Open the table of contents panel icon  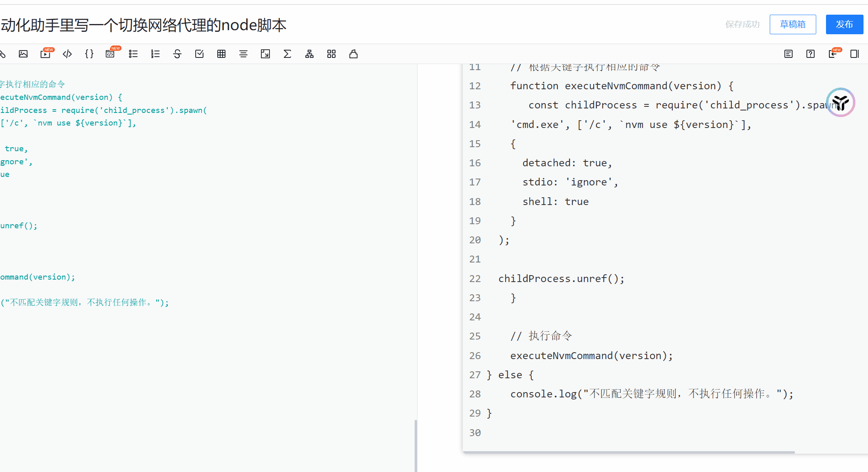pos(788,54)
